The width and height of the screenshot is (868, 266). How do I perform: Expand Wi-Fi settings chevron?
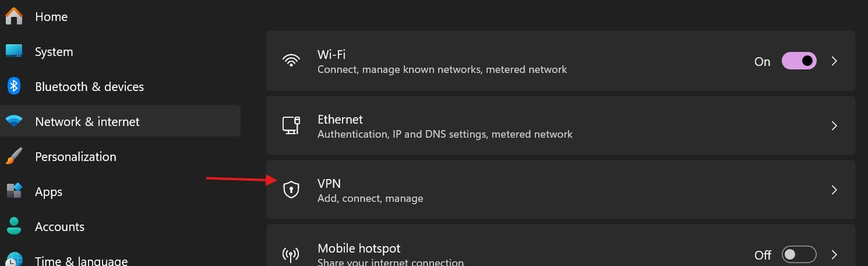(835, 61)
